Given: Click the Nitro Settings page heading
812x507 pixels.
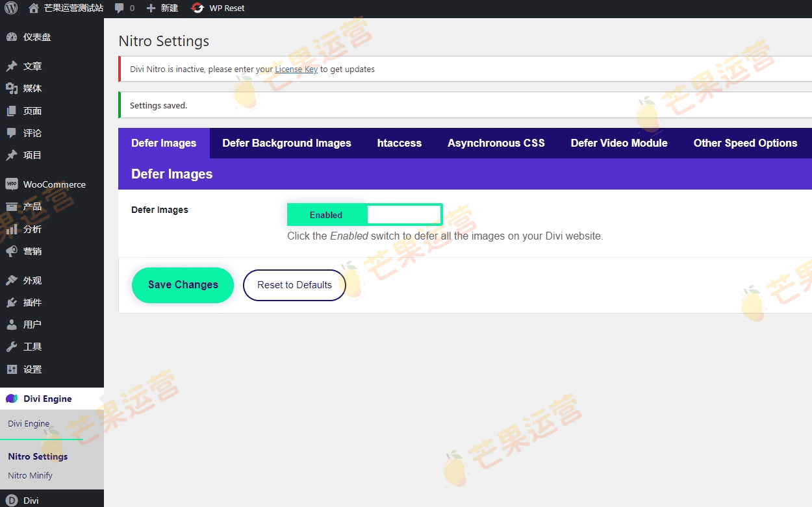Looking at the screenshot, I should [x=164, y=41].
